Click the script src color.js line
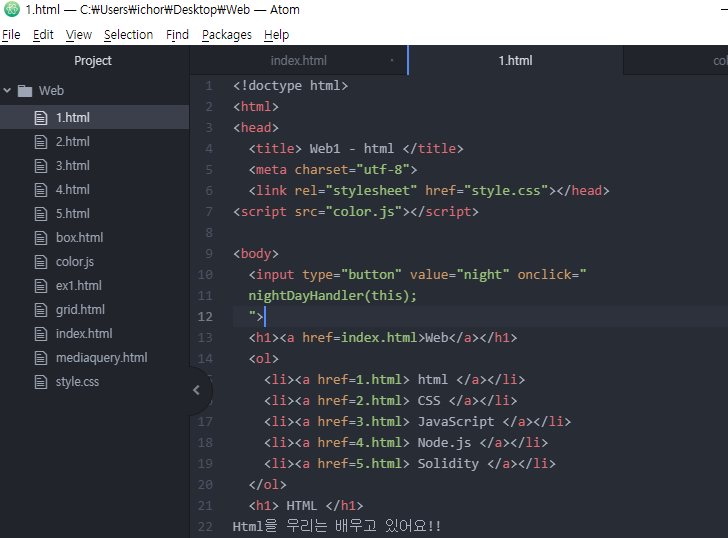Image resolution: width=728 pixels, height=538 pixels. click(356, 212)
